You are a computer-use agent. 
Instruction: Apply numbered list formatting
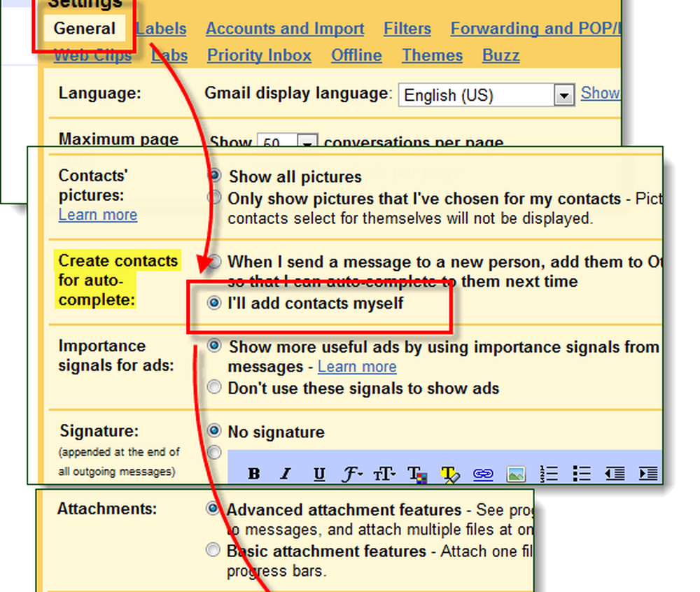(549, 474)
